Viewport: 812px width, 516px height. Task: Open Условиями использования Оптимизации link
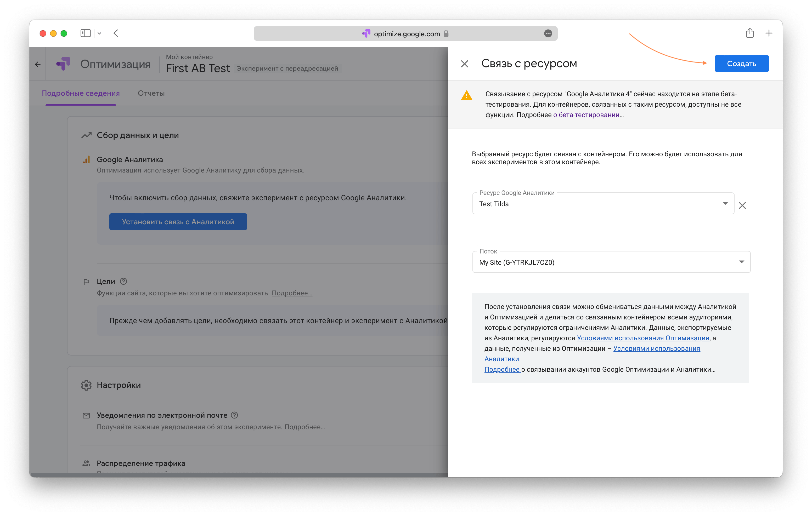click(x=643, y=338)
